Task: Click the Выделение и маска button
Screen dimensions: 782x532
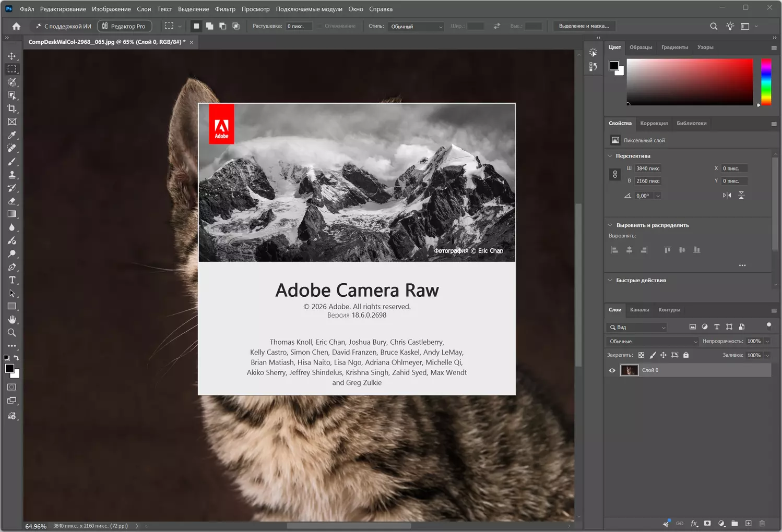Action: (584, 26)
